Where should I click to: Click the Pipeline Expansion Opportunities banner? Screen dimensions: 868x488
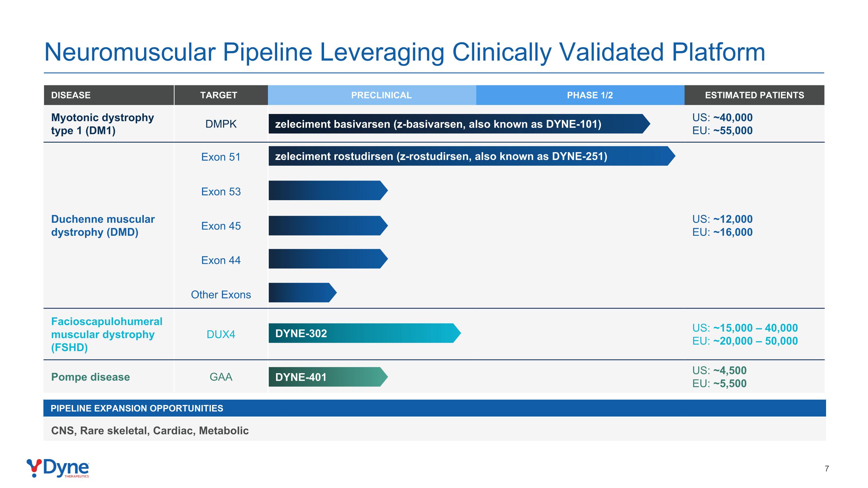(434, 408)
